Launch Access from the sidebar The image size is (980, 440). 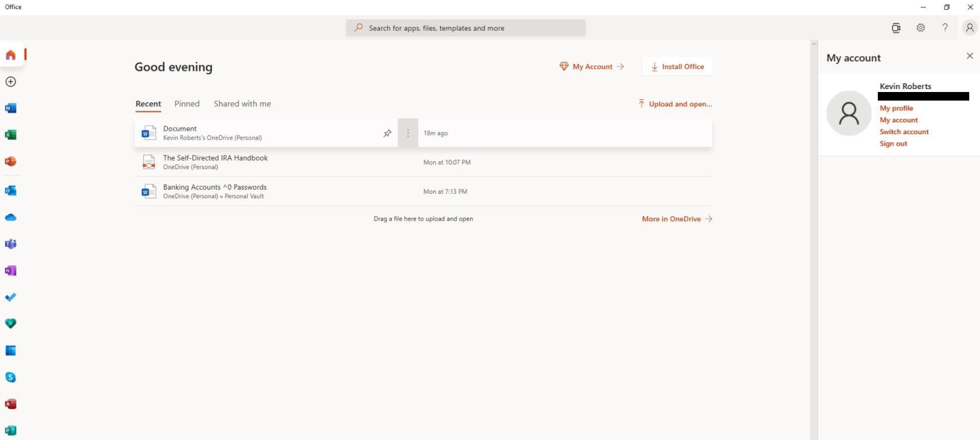coord(11,404)
